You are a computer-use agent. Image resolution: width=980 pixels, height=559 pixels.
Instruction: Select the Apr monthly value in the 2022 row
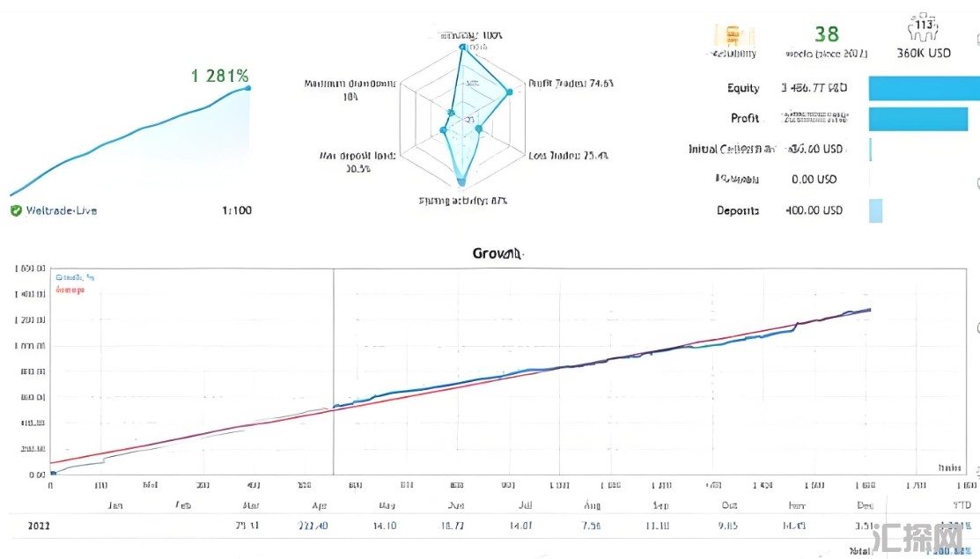pyautogui.click(x=313, y=526)
